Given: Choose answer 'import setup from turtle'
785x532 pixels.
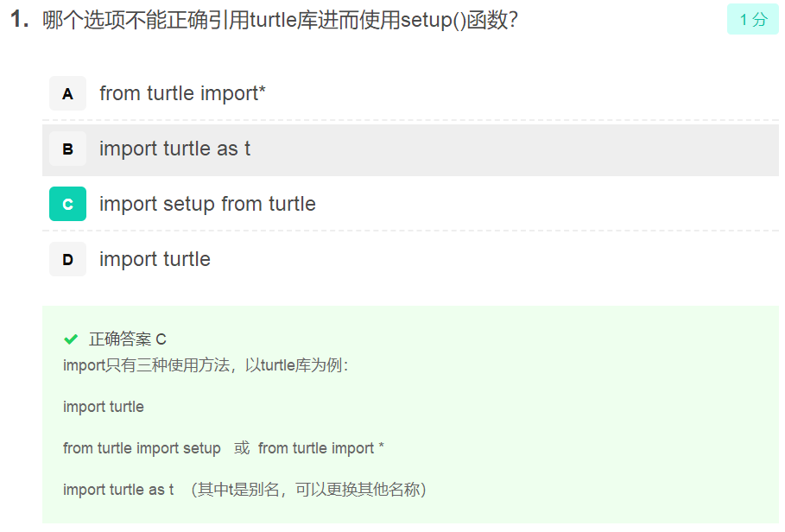Looking at the screenshot, I should (x=207, y=204).
